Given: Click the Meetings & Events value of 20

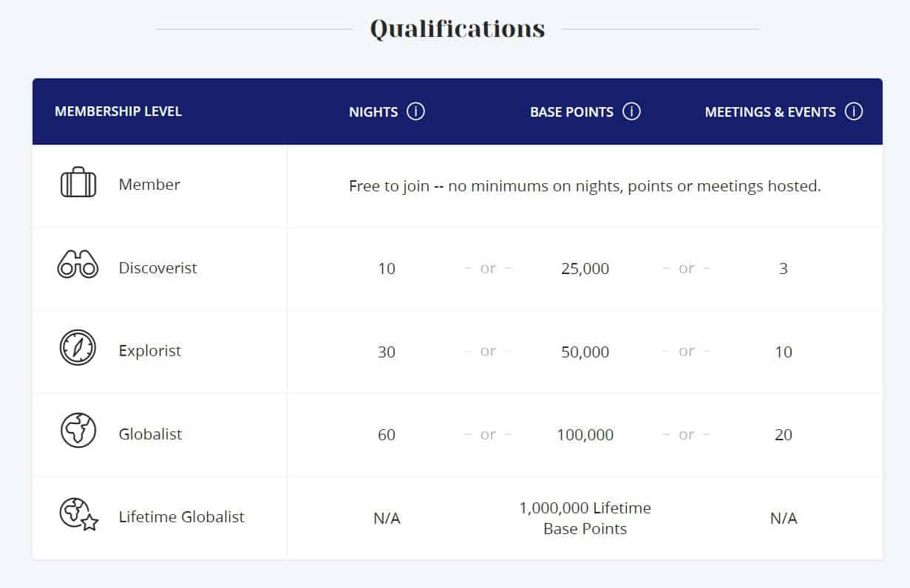Looking at the screenshot, I should point(783,436).
